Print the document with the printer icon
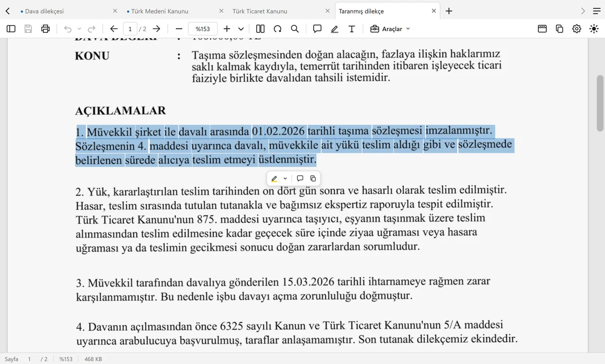 (x=45, y=29)
